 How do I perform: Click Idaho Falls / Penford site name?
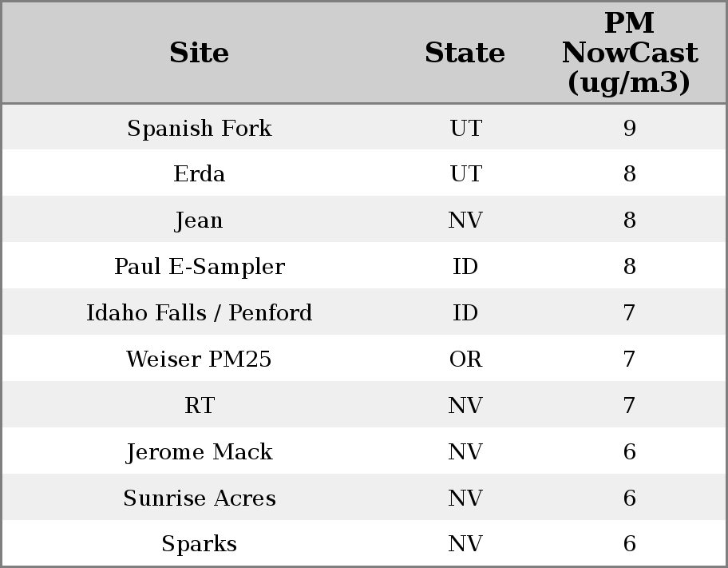click(199, 313)
